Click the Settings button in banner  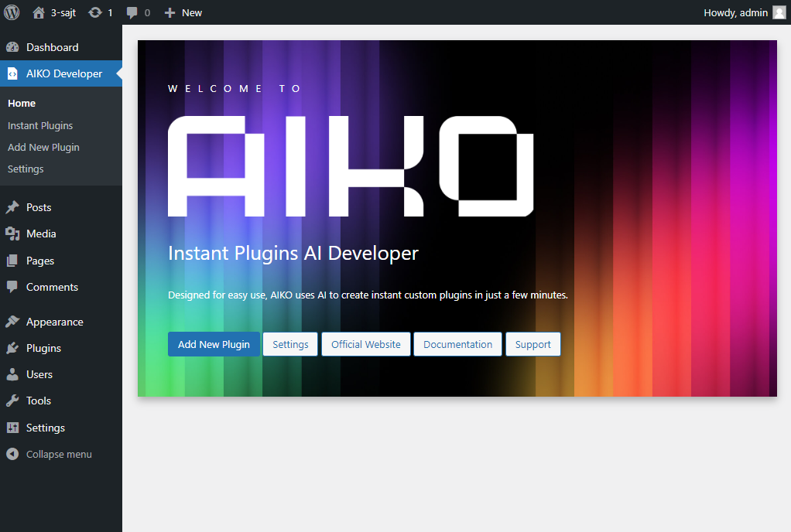pyautogui.click(x=290, y=344)
